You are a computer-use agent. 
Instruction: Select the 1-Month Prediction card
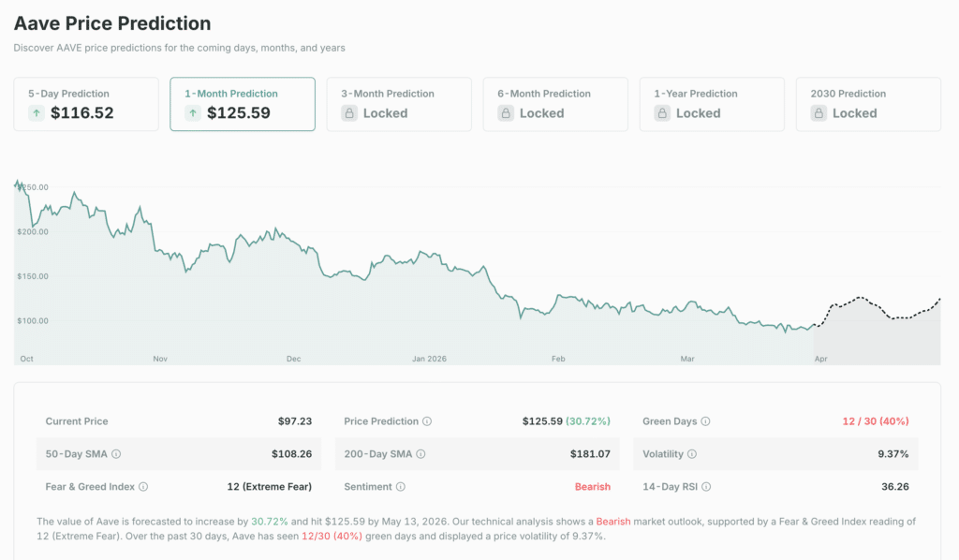coord(242,104)
